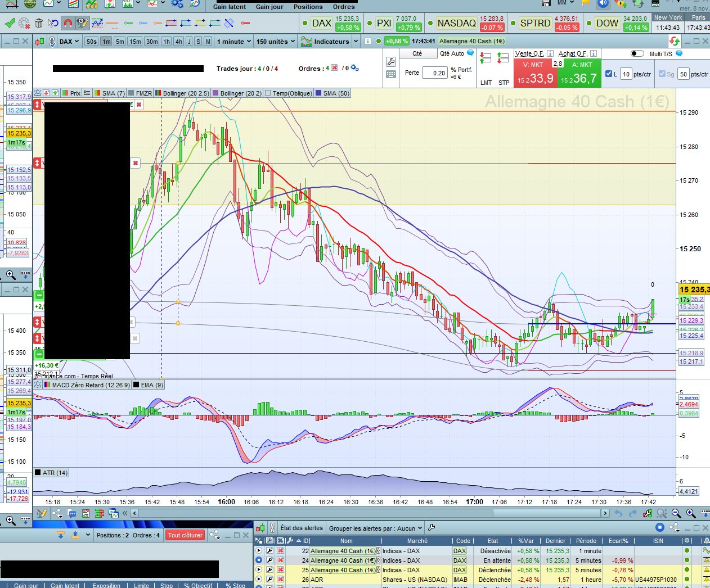Image resolution: width=710 pixels, height=588 pixels.
Task: Click the zoom out magnifier below chart
Action: (676, 513)
